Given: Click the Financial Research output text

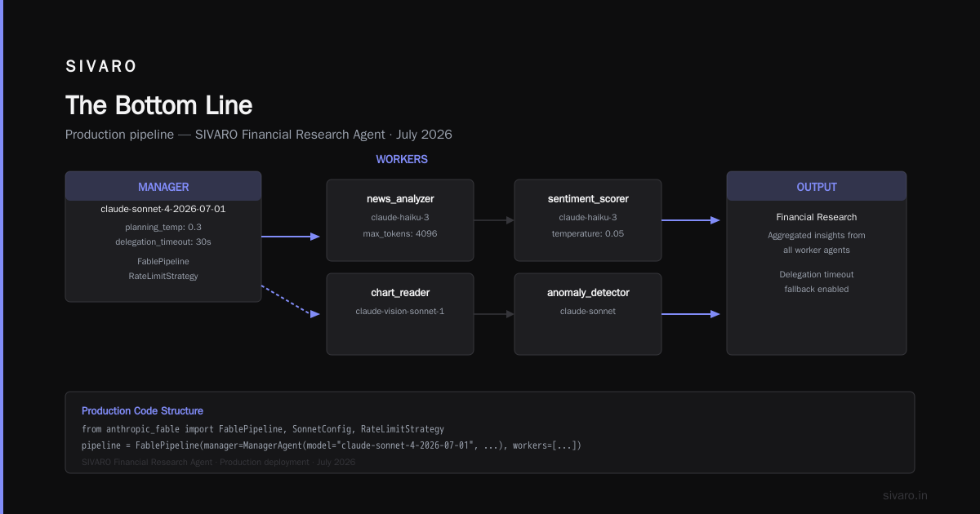Looking at the screenshot, I should [817, 217].
